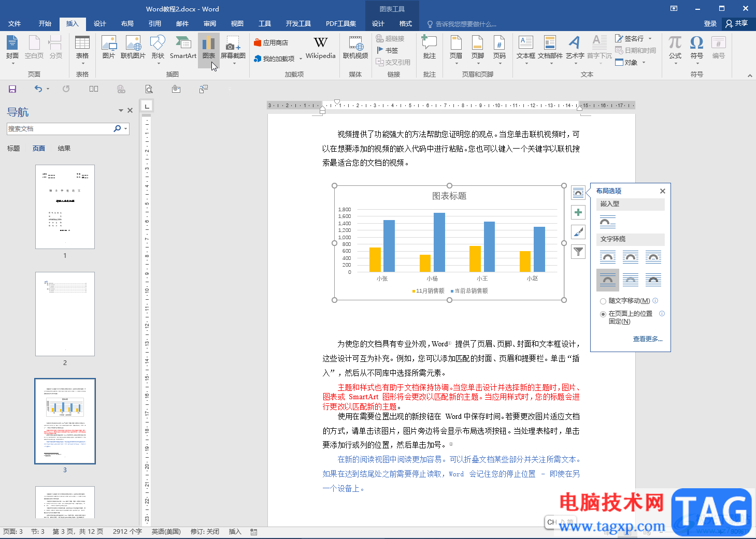Switch to the 布局 ribbon tab
Viewport: 756px width, 539px height.
(127, 24)
